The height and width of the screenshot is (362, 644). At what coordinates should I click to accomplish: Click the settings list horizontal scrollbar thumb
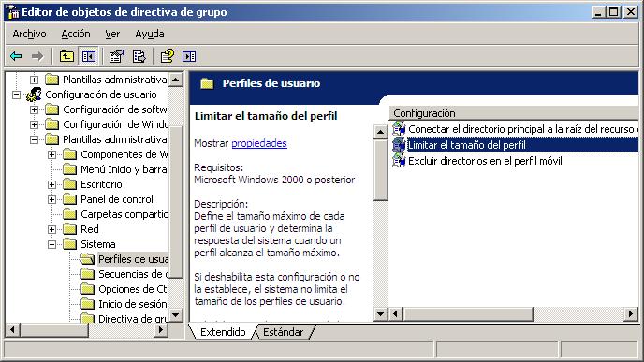coord(468,314)
